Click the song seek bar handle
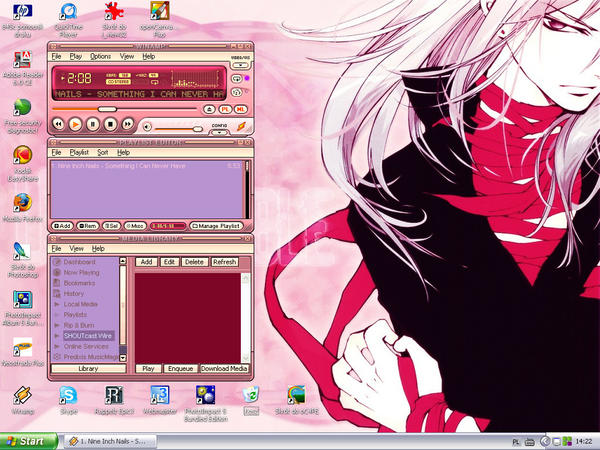The image size is (600, 450). point(107,109)
